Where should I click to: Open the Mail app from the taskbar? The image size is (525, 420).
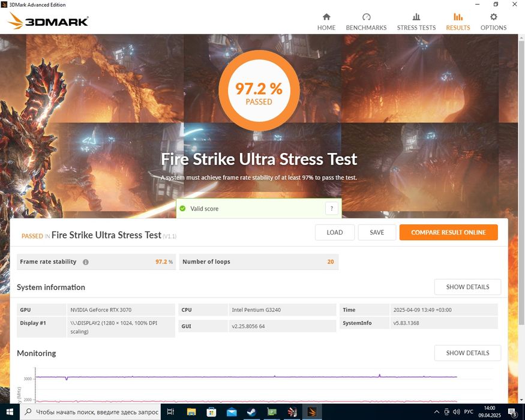232,412
